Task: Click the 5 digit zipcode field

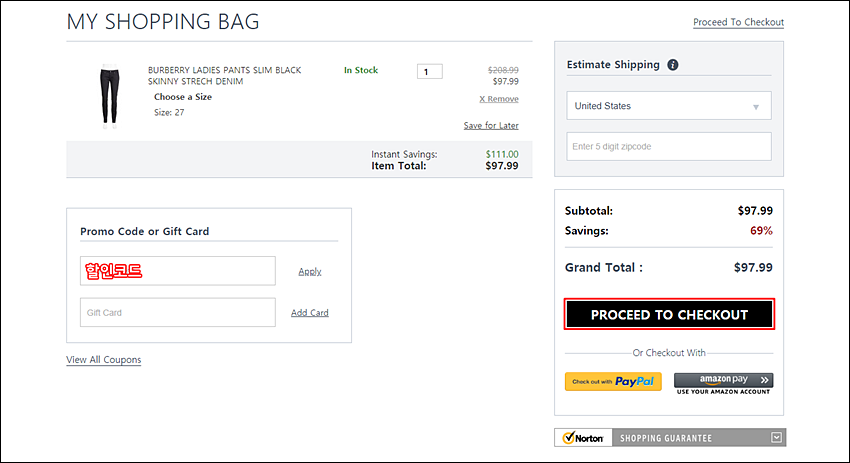Action: (668, 146)
